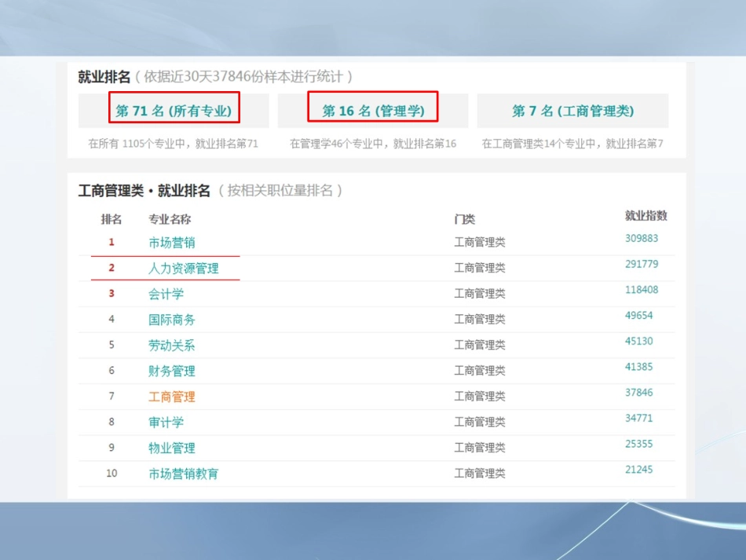This screenshot has height=560, width=746.
Task: Click 工商管理类 category in the 市场营销 row
Action: point(480,242)
